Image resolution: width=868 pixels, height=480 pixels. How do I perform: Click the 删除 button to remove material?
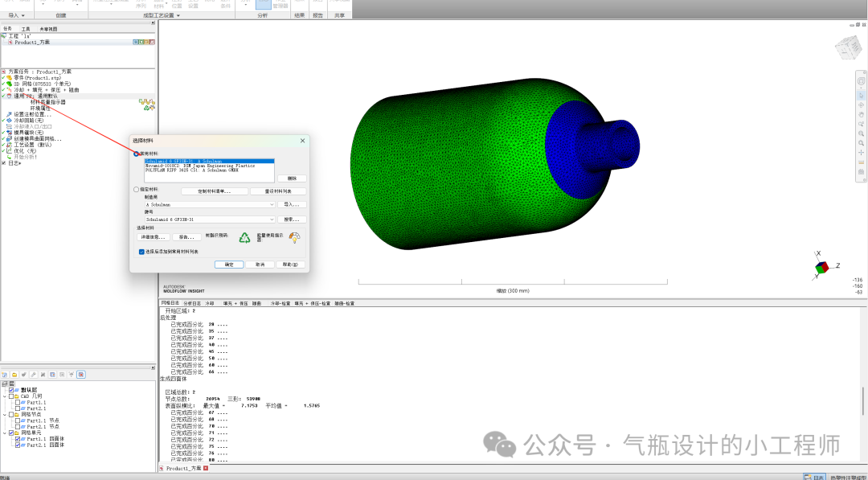(x=292, y=178)
